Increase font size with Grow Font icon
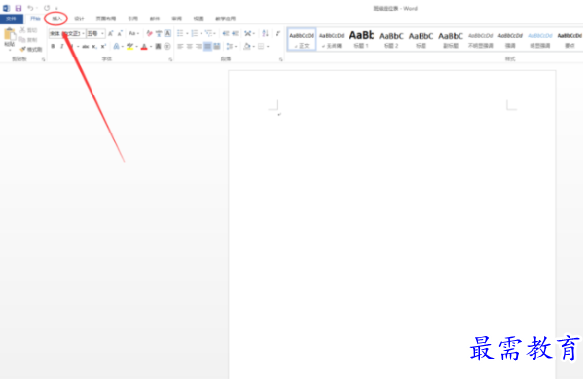Image resolution: width=588 pixels, height=379 pixels. [x=111, y=34]
